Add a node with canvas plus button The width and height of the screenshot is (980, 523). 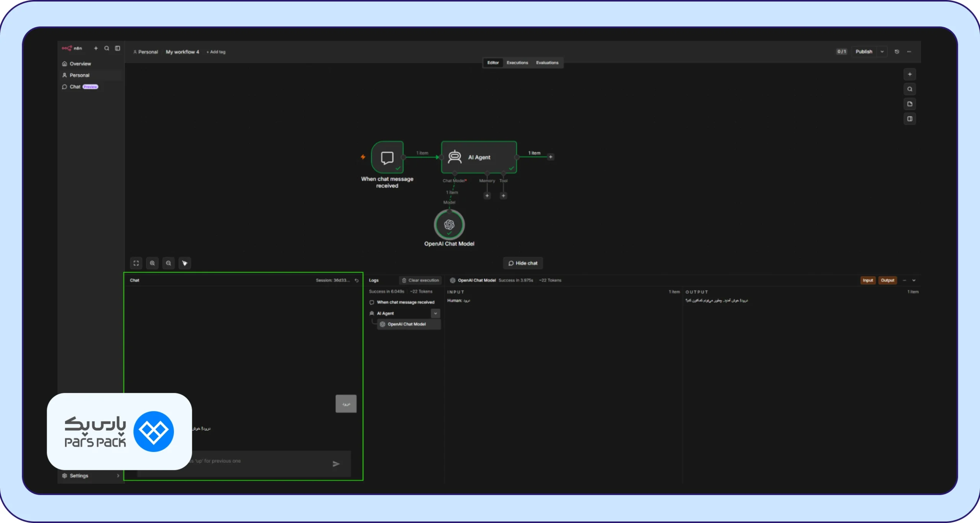[x=910, y=74]
